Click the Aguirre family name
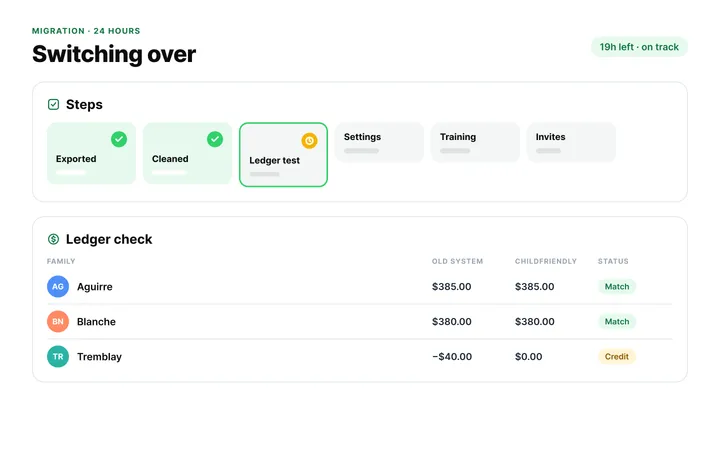Viewport: 720px width, 450px height. [95, 287]
